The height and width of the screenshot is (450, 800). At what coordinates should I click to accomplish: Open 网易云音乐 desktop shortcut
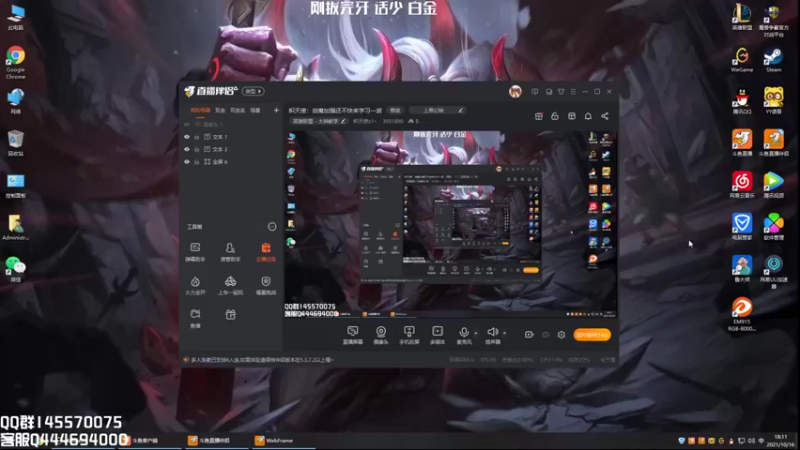point(742,185)
